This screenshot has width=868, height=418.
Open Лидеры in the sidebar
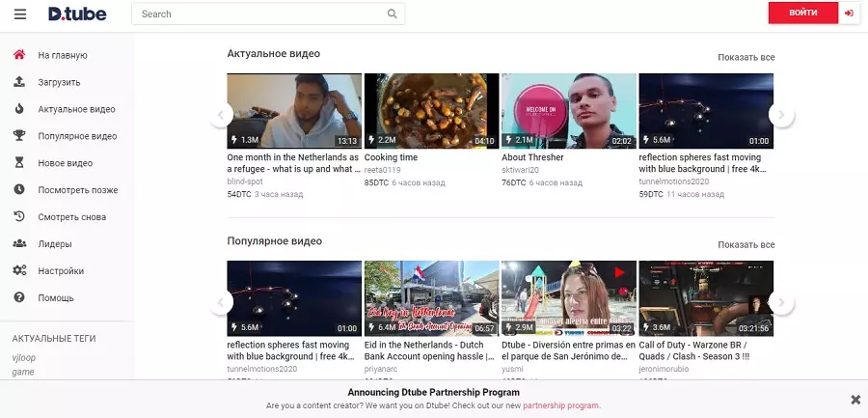(55, 244)
